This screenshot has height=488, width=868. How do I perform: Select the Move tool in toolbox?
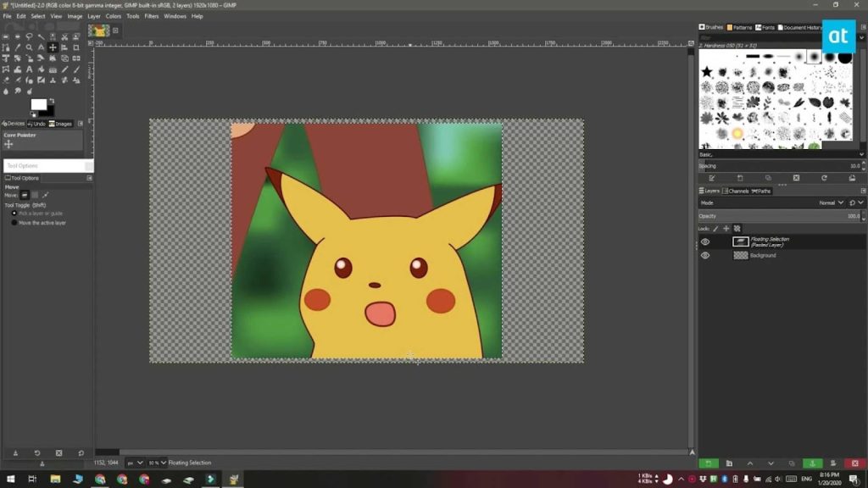click(53, 47)
